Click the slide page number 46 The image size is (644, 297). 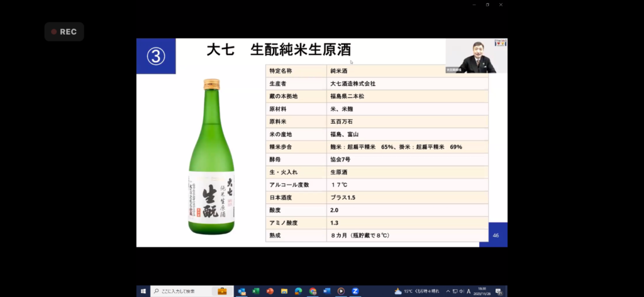(x=496, y=235)
